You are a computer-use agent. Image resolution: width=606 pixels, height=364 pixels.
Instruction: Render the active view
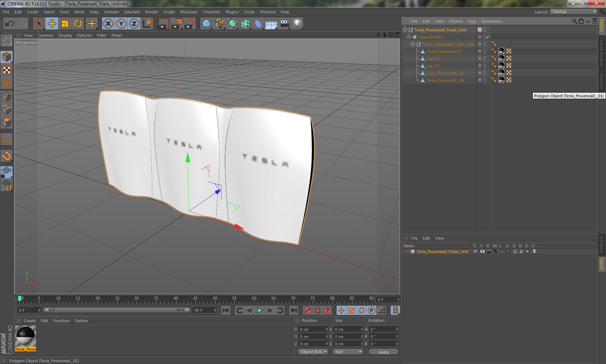(163, 24)
